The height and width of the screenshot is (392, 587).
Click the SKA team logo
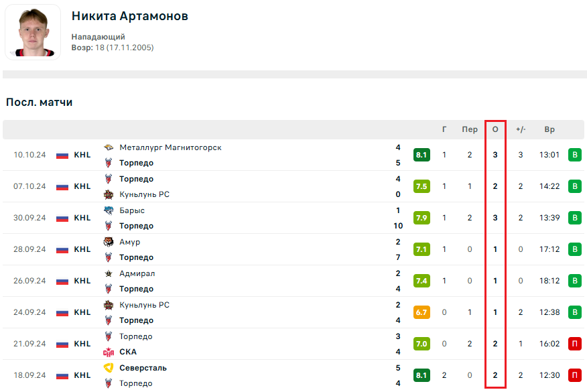(109, 352)
